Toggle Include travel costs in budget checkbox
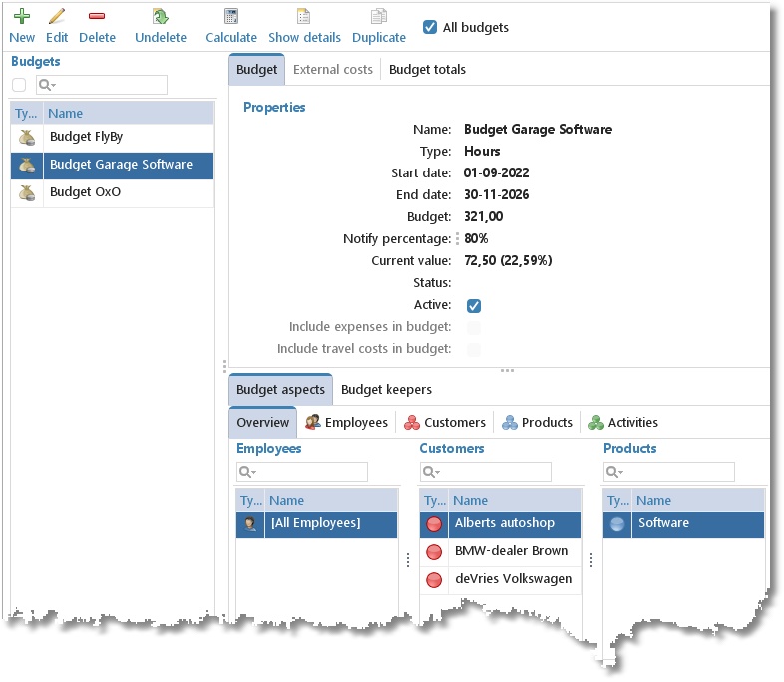The width and height of the screenshot is (784, 682). [x=474, y=350]
